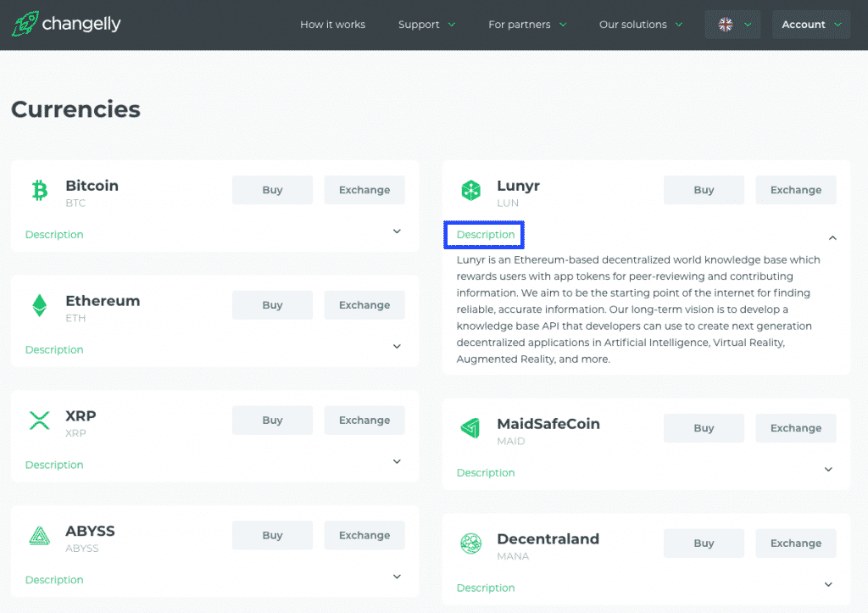This screenshot has height=613, width=868.
Task: Open the Account dropdown
Action: pyautogui.click(x=811, y=25)
